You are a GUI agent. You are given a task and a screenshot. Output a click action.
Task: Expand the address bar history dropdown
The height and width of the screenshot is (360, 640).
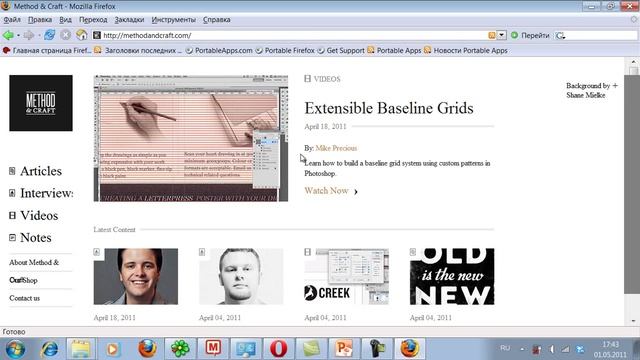502,36
